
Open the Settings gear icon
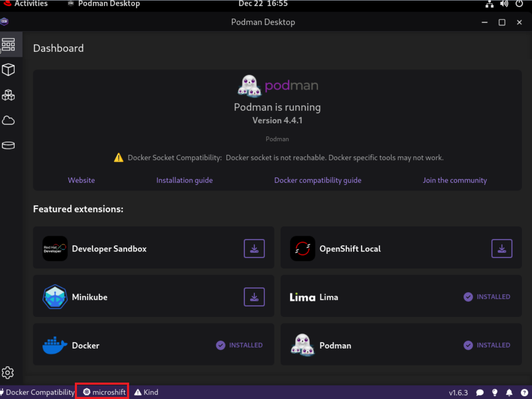[8, 372]
